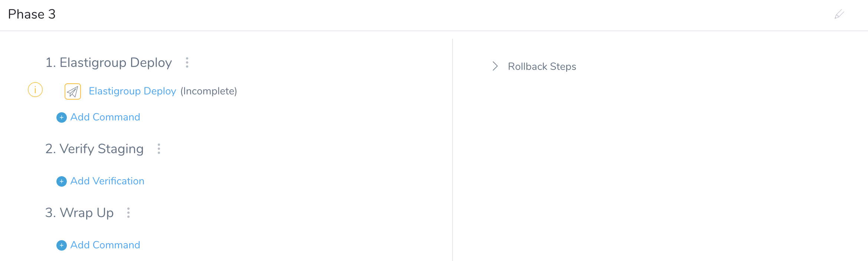Click the 2. Verify Staging heading
The width and height of the screenshot is (868, 261).
click(x=94, y=149)
